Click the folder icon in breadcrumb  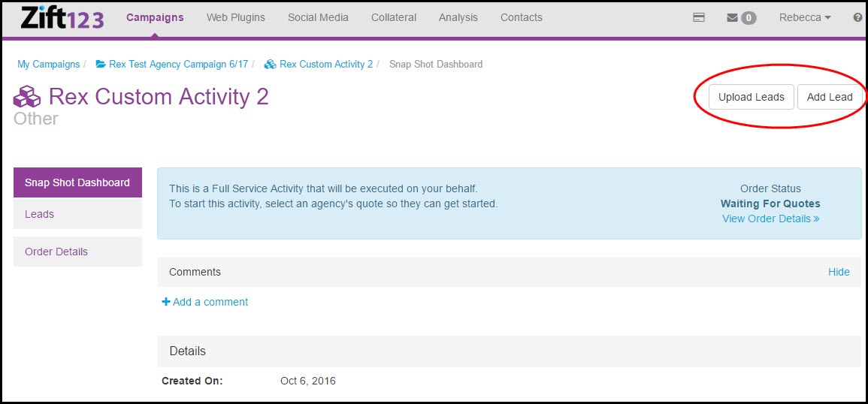tap(101, 65)
